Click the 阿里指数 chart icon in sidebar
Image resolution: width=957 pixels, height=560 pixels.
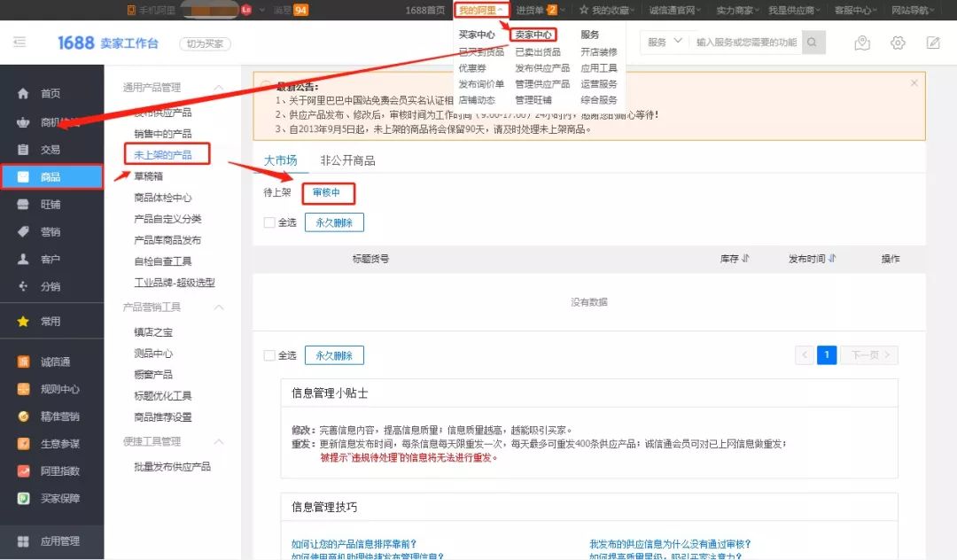click(23, 471)
